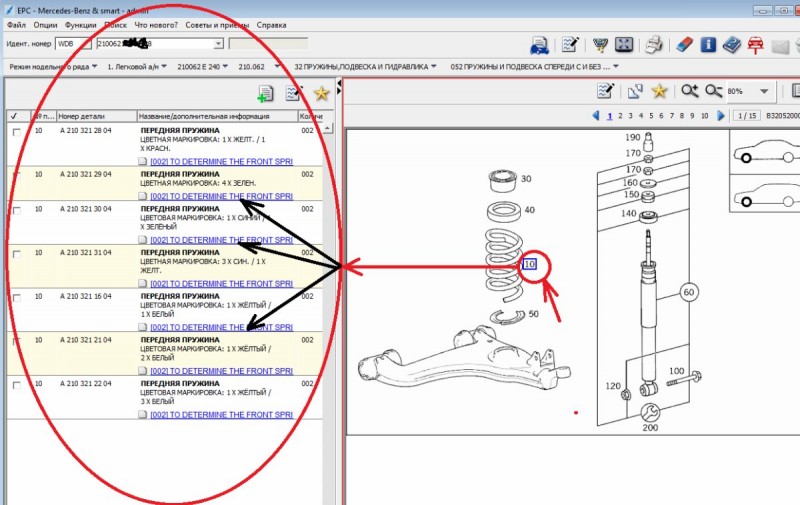Click 'Название/дополнительная информация' column header
This screenshot has height=505, width=800.
coord(217,116)
